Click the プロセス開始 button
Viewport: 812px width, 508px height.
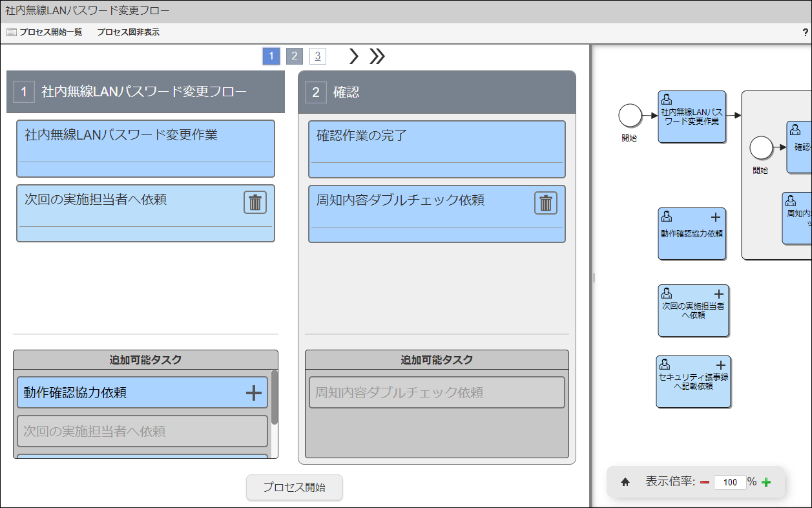(294, 487)
